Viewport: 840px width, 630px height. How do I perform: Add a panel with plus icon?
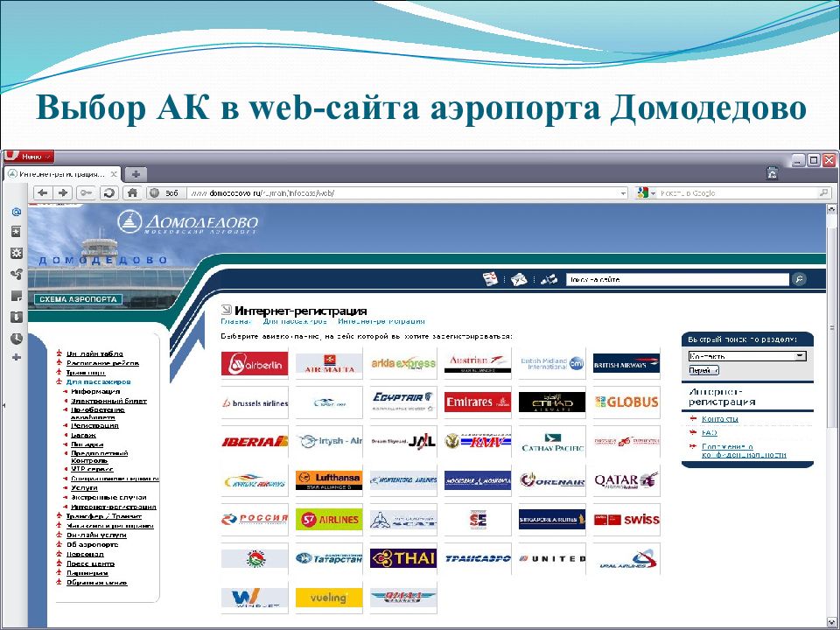(17, 357)
